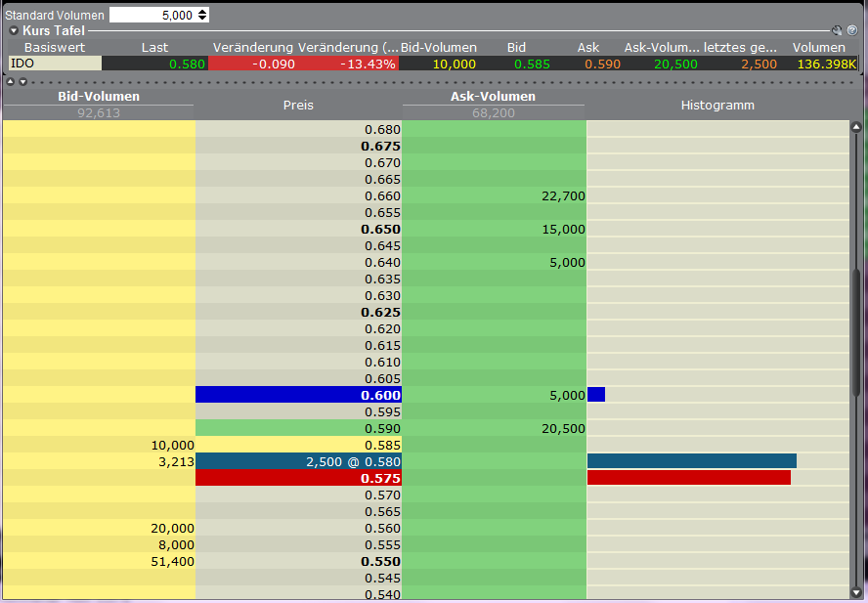Click the green highlighted price 0.590 in ladder

coord(298,428)
